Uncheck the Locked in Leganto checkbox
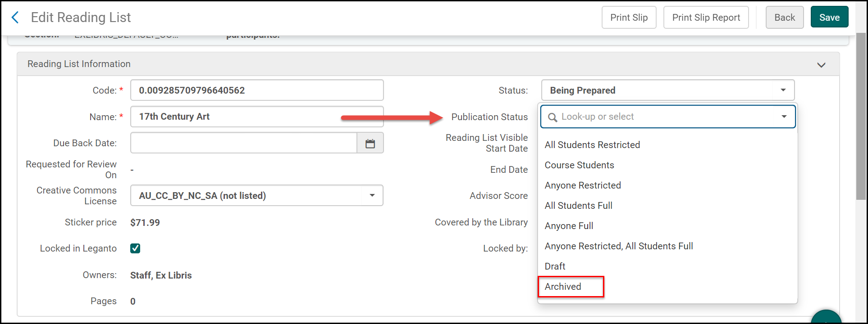Screen dimensions: 868x324 point(135,248)
